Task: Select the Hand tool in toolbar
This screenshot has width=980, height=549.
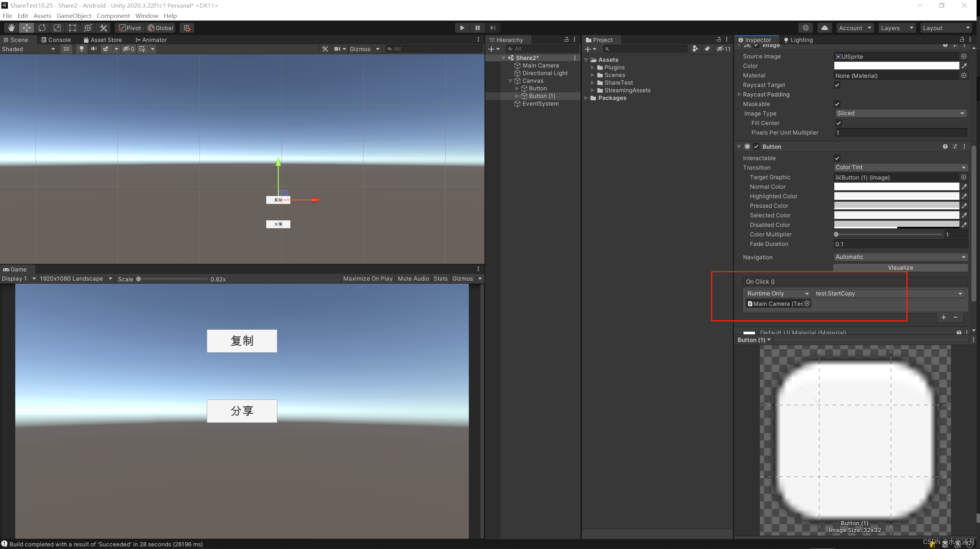Action: [x=11, y=28]
